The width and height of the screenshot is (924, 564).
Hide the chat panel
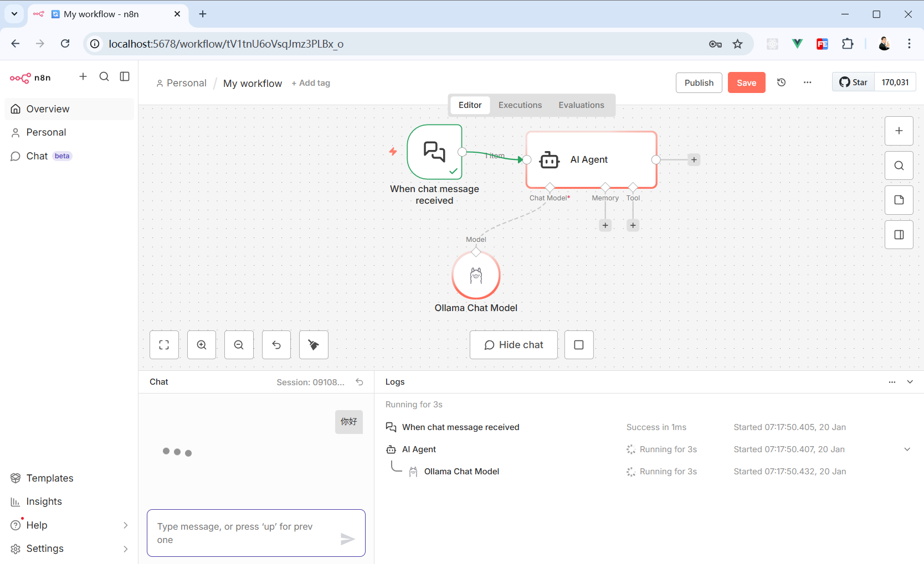coord(514,345)
